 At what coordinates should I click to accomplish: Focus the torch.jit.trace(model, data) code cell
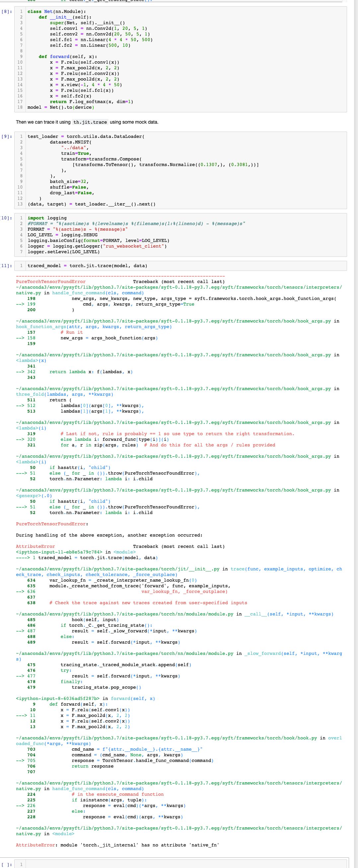point(181,265)
